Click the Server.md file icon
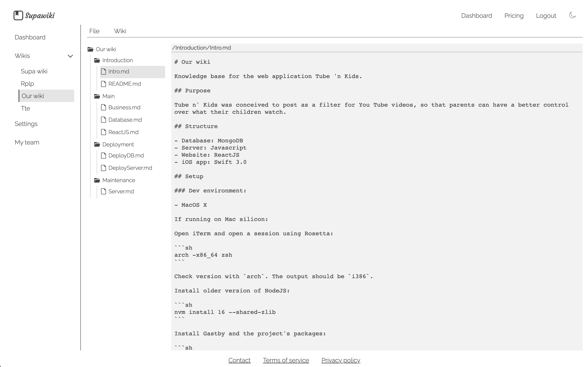 (103, 191)
